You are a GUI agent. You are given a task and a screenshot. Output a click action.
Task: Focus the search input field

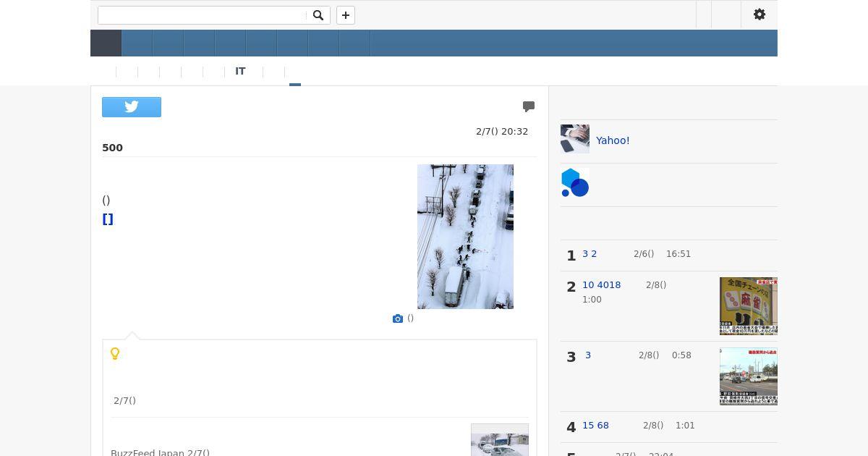(x=203, y=15)
